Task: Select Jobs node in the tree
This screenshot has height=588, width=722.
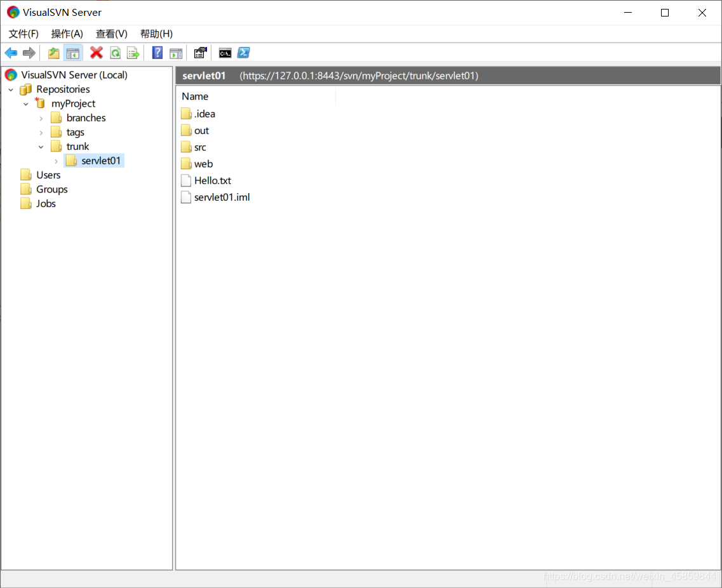Action: 46,204
